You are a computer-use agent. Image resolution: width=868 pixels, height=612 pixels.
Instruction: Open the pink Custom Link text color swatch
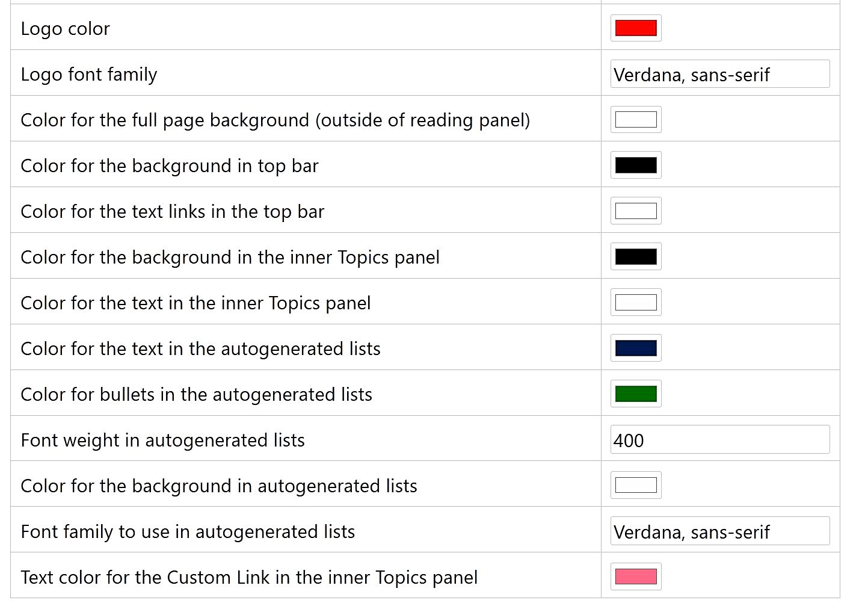636,577
